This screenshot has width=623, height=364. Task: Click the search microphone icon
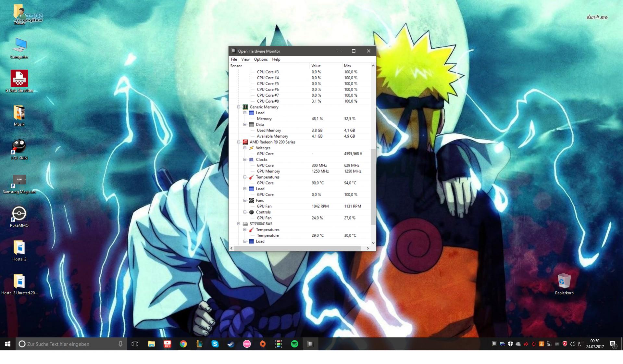(120, 344)
